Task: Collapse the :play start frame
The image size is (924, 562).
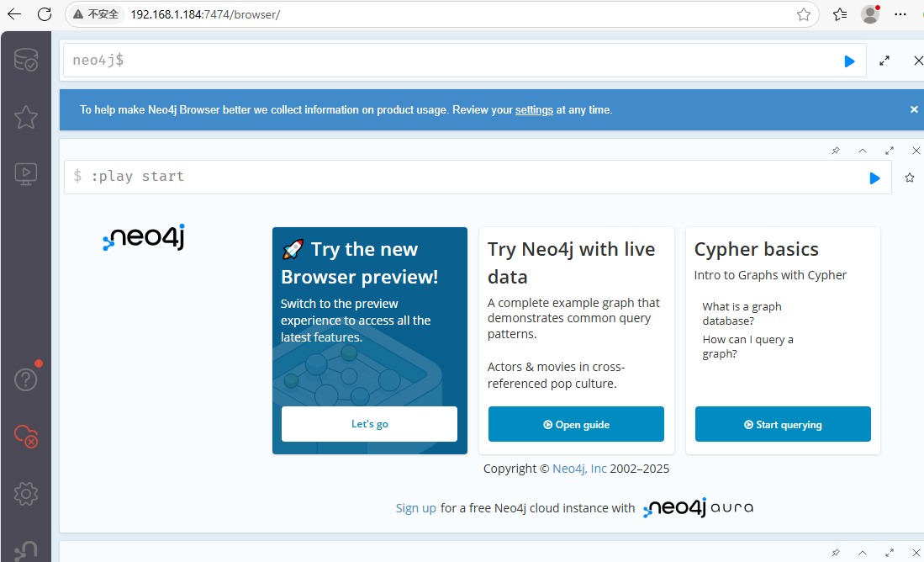Action: (863, 150)
